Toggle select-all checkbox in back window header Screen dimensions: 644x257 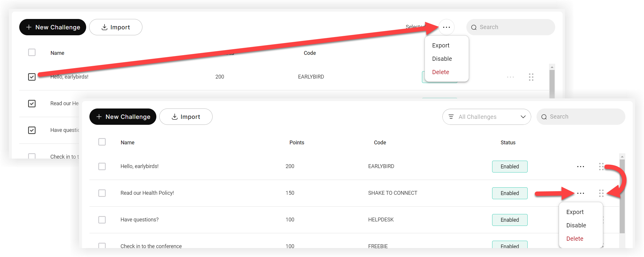coord(32,52)
